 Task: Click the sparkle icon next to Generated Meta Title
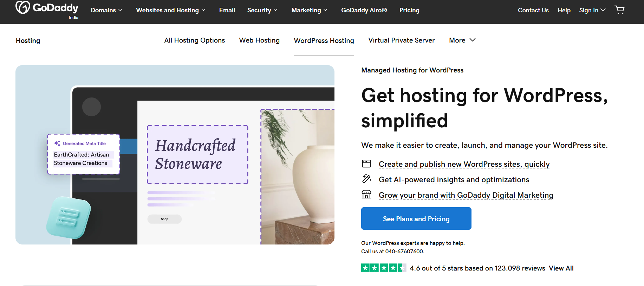pyautogui.click(x=57, y=143)
